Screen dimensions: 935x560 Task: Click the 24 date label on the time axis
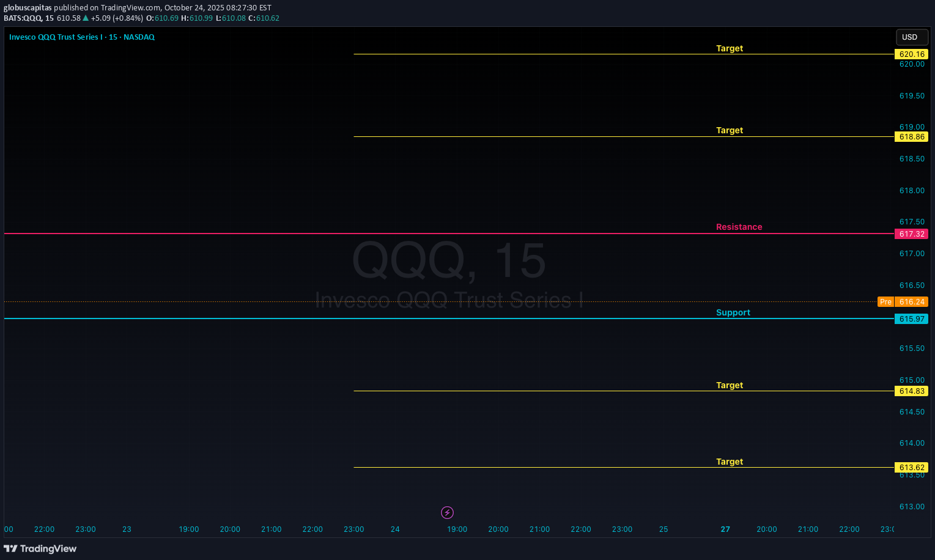point(394,529)
